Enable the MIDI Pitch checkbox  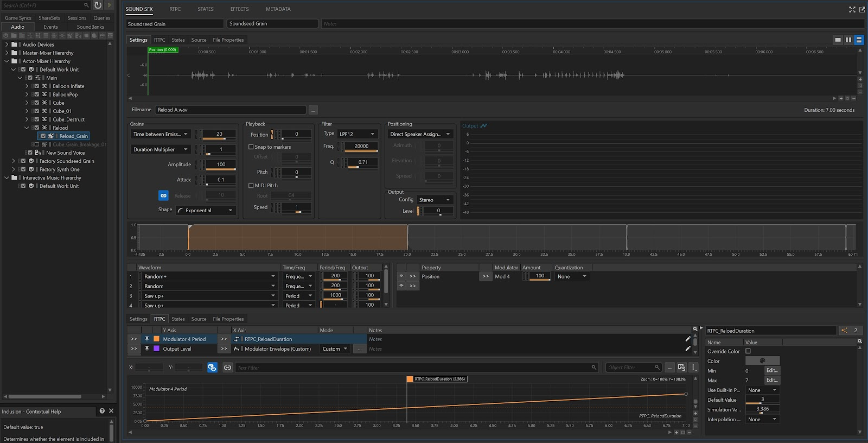[x=251, y=186]
